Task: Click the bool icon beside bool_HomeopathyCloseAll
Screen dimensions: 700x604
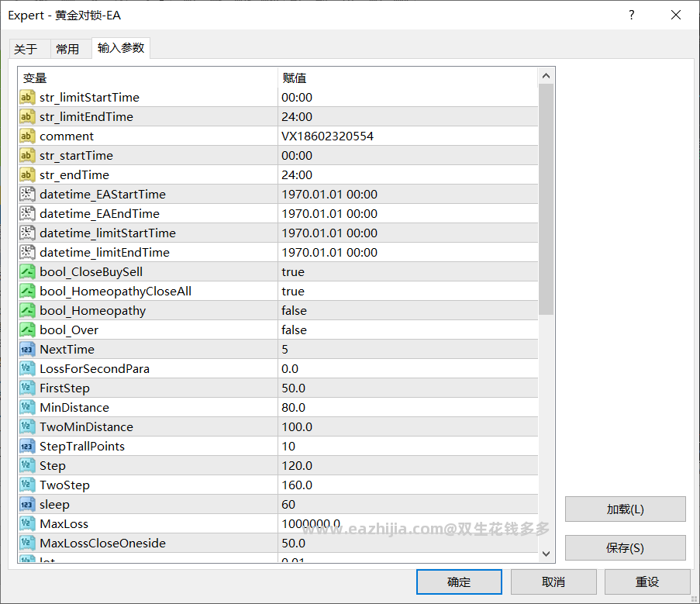Action: point(27,291)
